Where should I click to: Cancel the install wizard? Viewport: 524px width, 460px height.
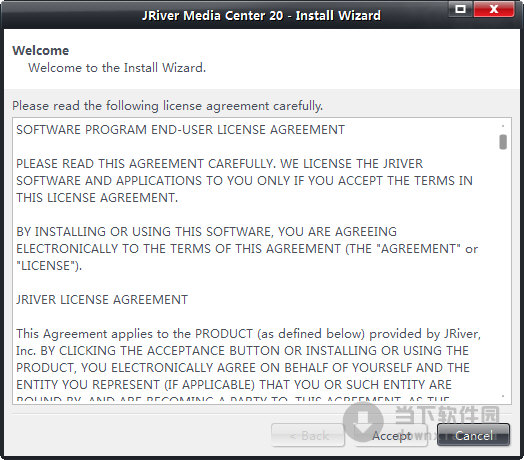pyautogui.click(x=474, y=435)
